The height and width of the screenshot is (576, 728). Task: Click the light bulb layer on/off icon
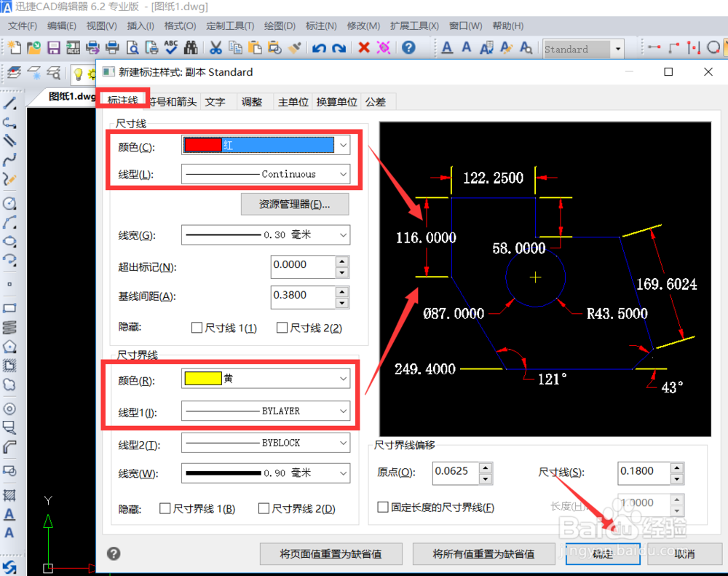coord(78,74)
